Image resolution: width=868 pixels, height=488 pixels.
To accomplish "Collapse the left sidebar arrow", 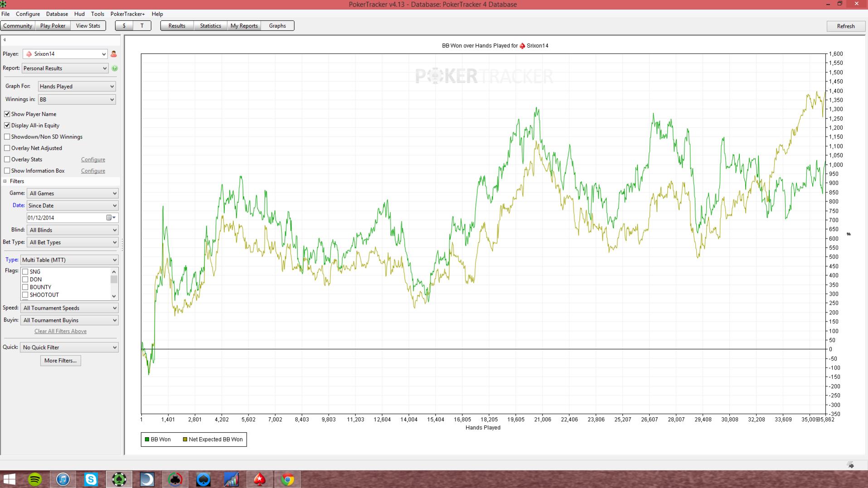I will 5,40.
